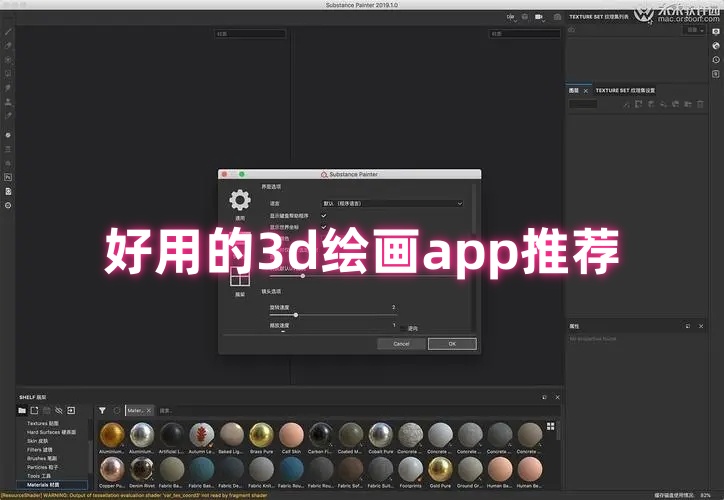This screenshot has width=724, height=500.
Task: Select the Smudge tool in left toolbar
Action: click(x=8, y=88)
